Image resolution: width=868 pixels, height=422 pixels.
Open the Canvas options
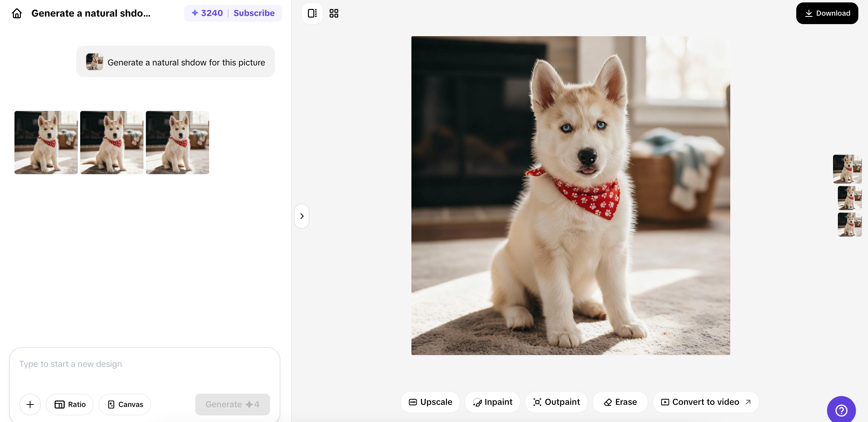pos(125,404)
